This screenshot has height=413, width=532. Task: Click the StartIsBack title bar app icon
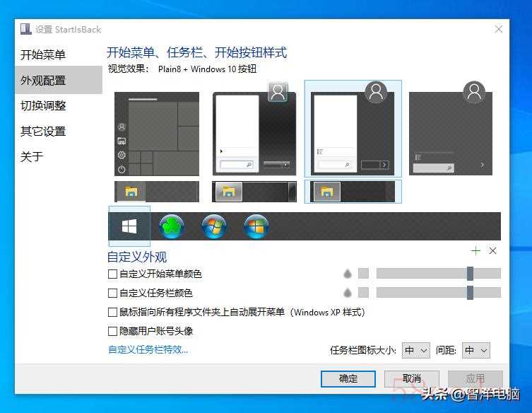tap(25, 29)
